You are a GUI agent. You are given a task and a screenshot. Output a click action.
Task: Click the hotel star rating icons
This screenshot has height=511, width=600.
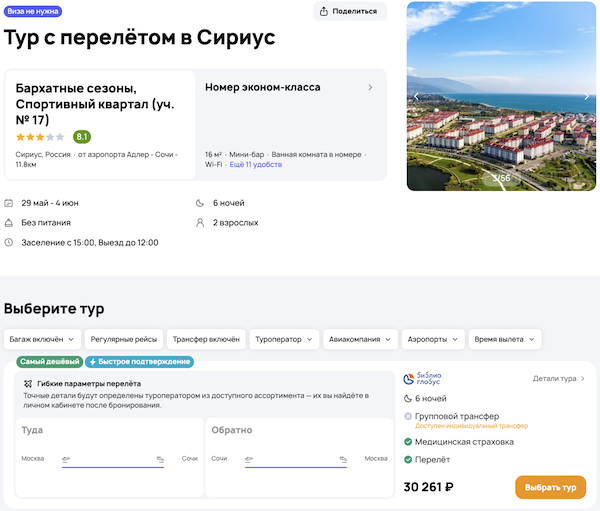point(40,137)
